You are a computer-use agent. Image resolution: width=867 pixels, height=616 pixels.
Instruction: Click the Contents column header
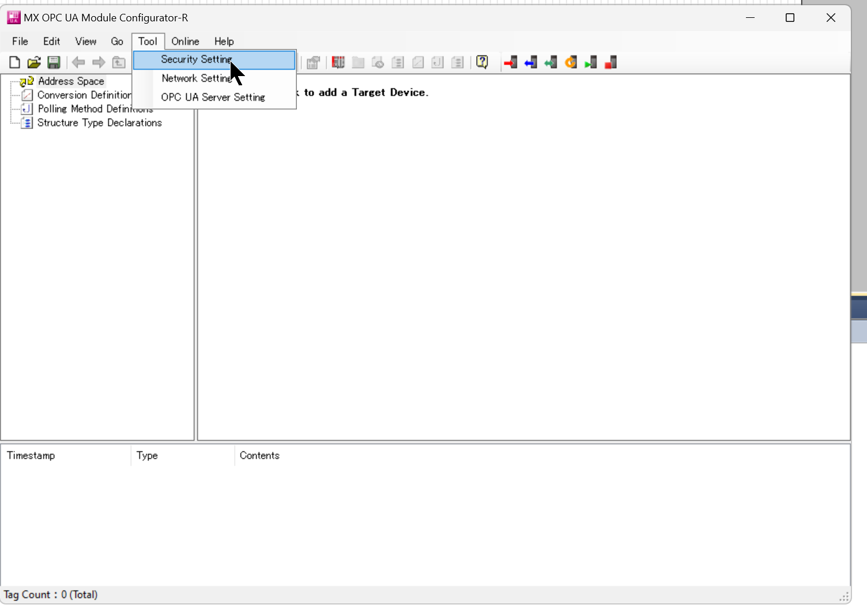click(x=259, y=455)
